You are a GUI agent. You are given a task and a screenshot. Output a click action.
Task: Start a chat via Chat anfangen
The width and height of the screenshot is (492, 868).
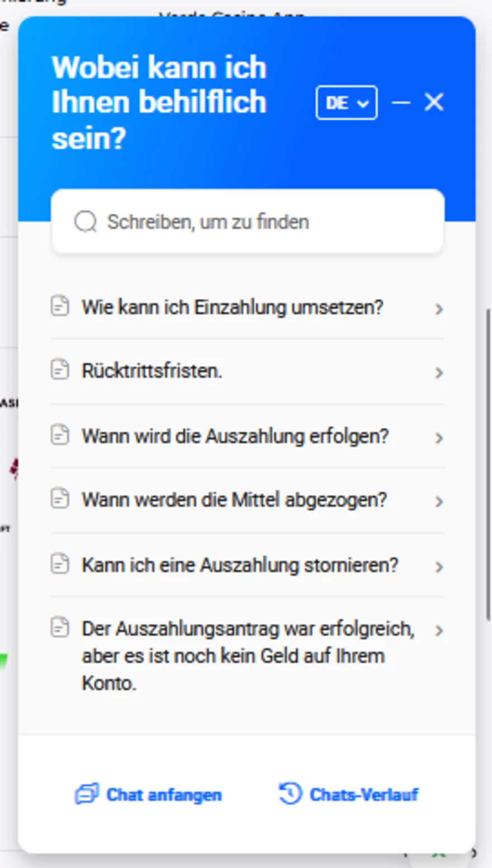pos(149,794)
